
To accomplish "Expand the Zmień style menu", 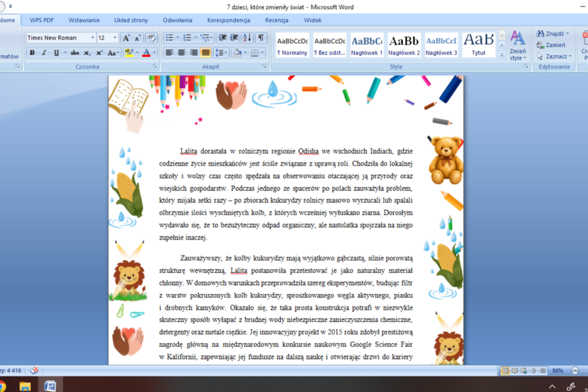I will point(518,45).
